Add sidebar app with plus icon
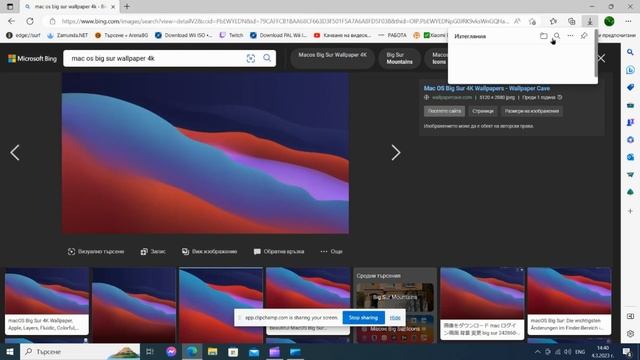Viewport: 640px width, 360px height. (x=630, y=211)
